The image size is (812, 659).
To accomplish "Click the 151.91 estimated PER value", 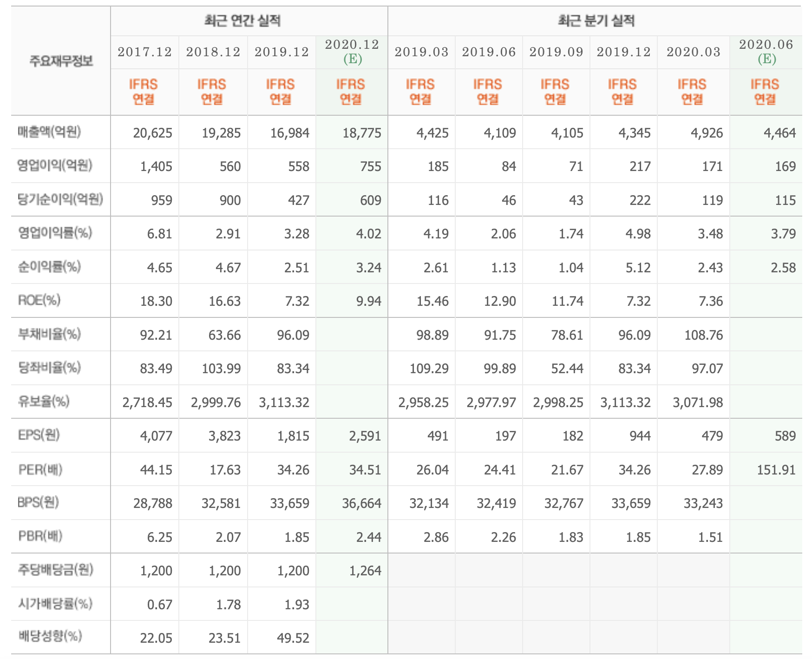I will (777, 470).
